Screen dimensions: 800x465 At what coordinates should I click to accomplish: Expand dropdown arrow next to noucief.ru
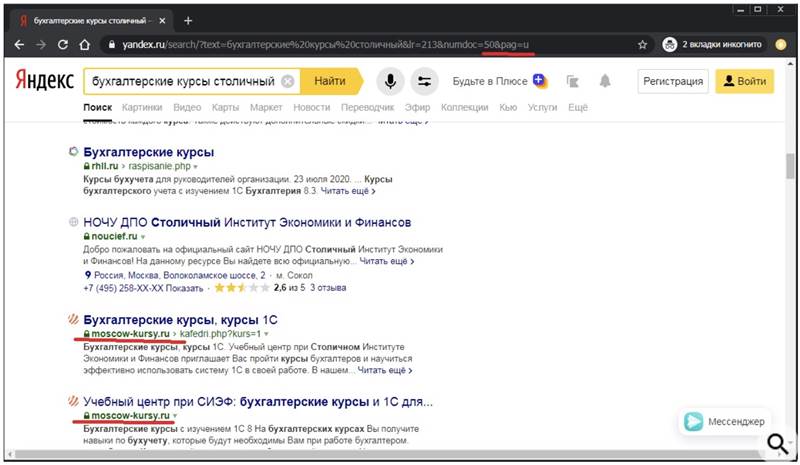(x=143, y=237)
